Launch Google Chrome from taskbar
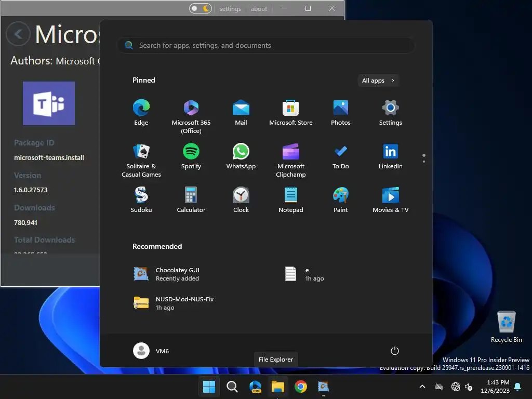 tap(301, 387)
